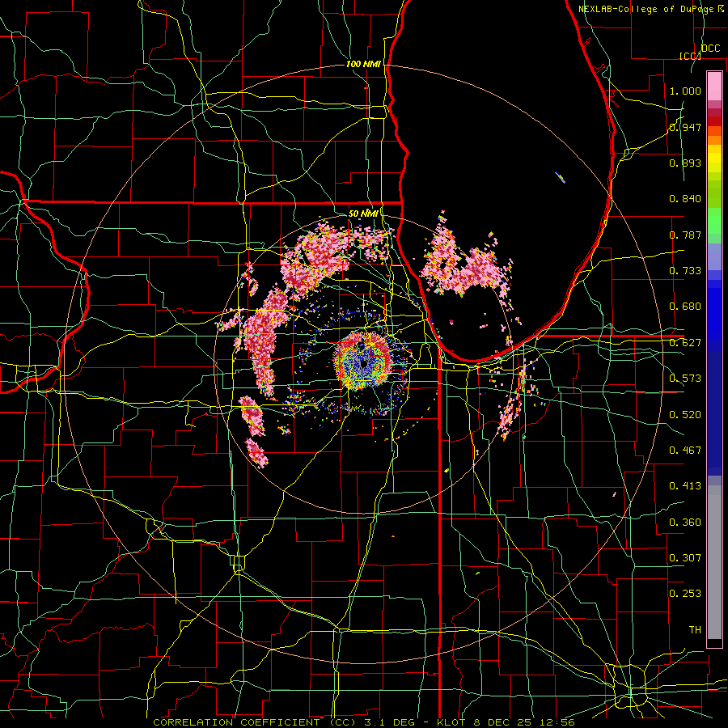Choose the gray lower segment of color scale

pos(714,562)
